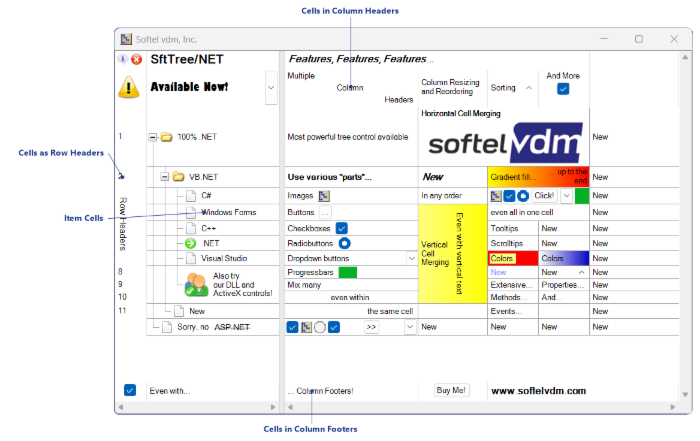The image size is (700, 441).
Task: Click the Scrolltips cell
Action: tap(513, 243)
